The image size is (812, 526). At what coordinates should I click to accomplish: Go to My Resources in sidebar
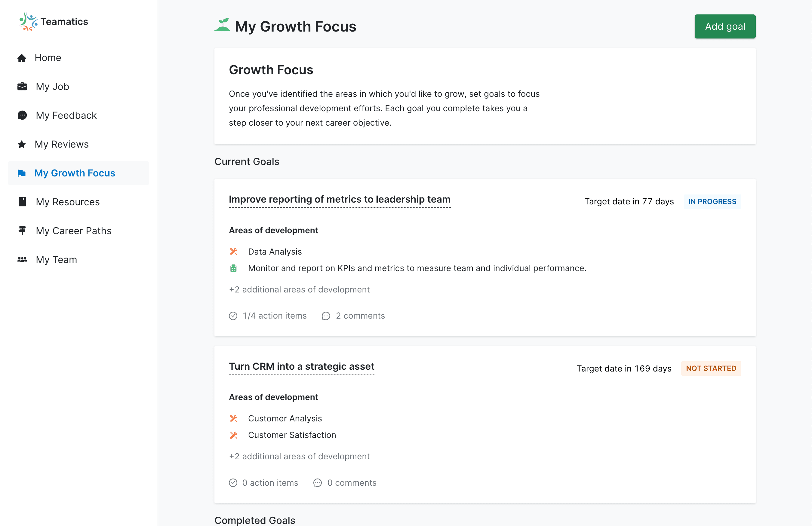(x=68, y=202)
